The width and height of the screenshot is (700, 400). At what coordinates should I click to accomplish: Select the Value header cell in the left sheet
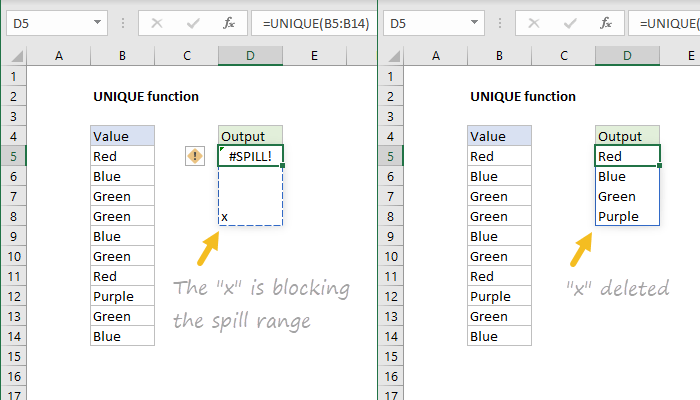(x=122, y=136)
